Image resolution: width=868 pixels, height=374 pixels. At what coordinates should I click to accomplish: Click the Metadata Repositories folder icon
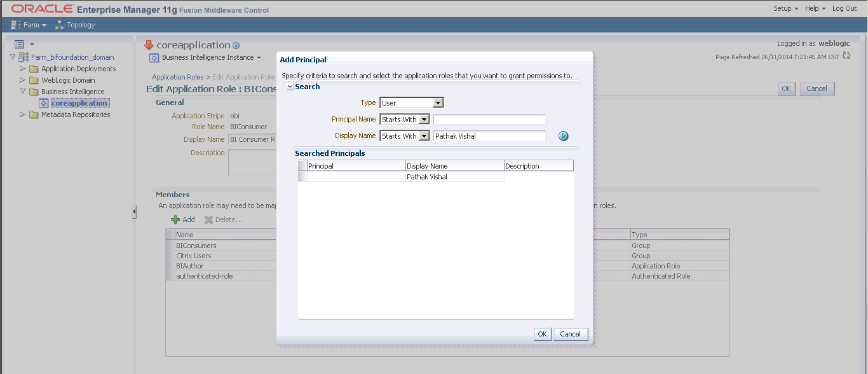tap(34, 114)
